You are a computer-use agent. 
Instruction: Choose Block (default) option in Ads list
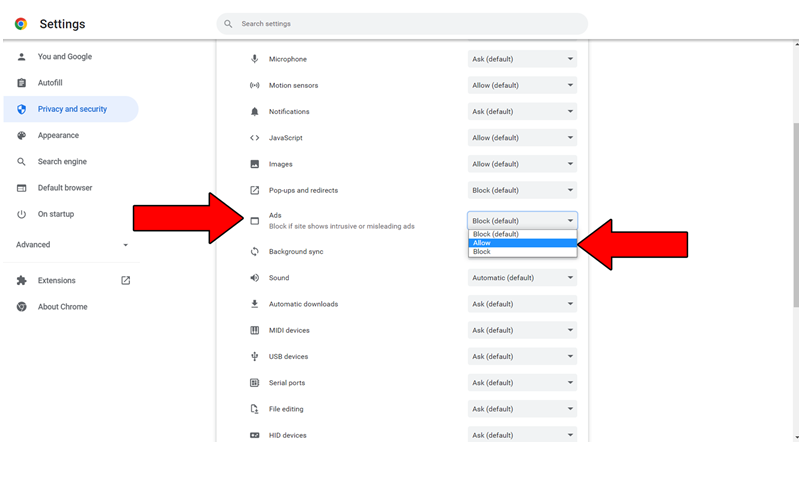522,234
